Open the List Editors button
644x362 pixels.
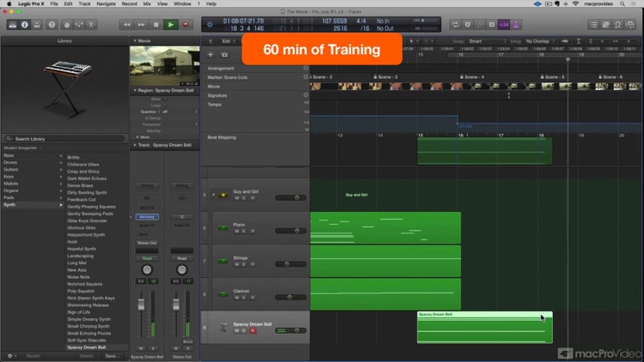point(594,25)
